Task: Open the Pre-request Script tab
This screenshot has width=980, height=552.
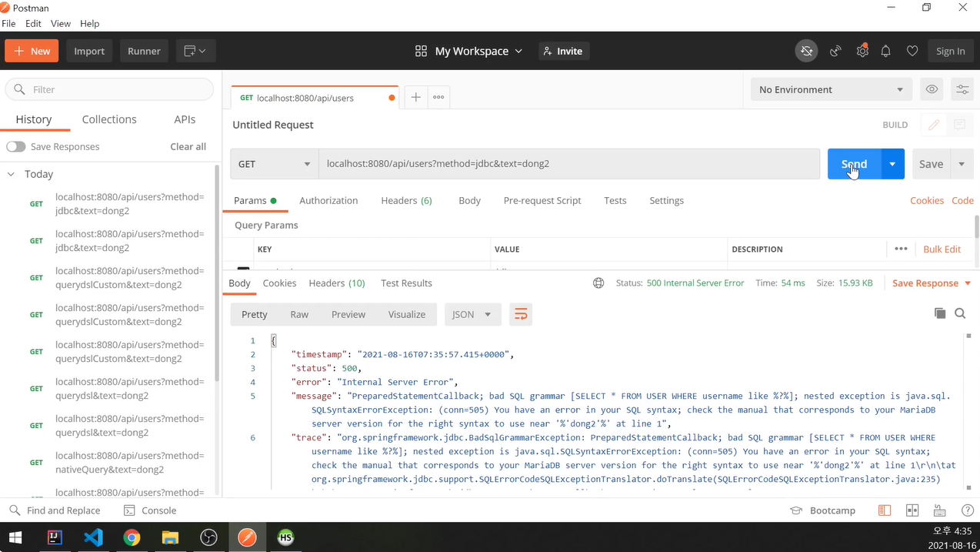Action: click(x=542, y=200)
